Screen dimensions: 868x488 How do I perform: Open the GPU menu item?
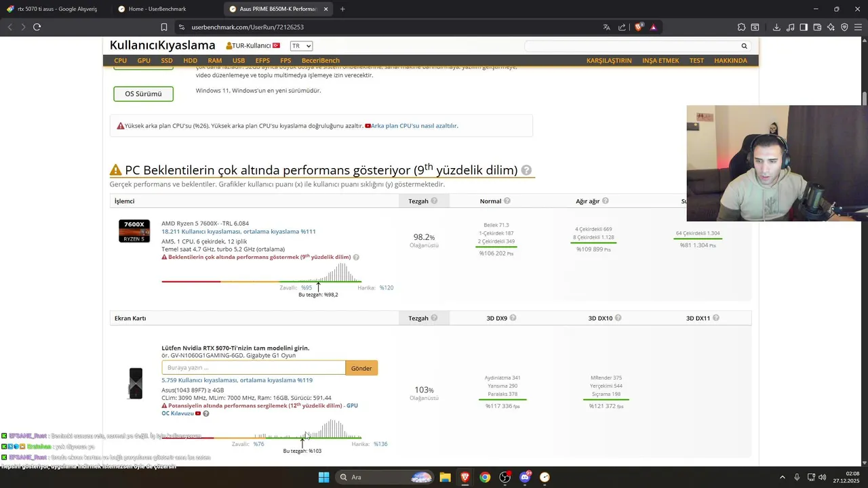pyautogui.click(x=144, y=60)
